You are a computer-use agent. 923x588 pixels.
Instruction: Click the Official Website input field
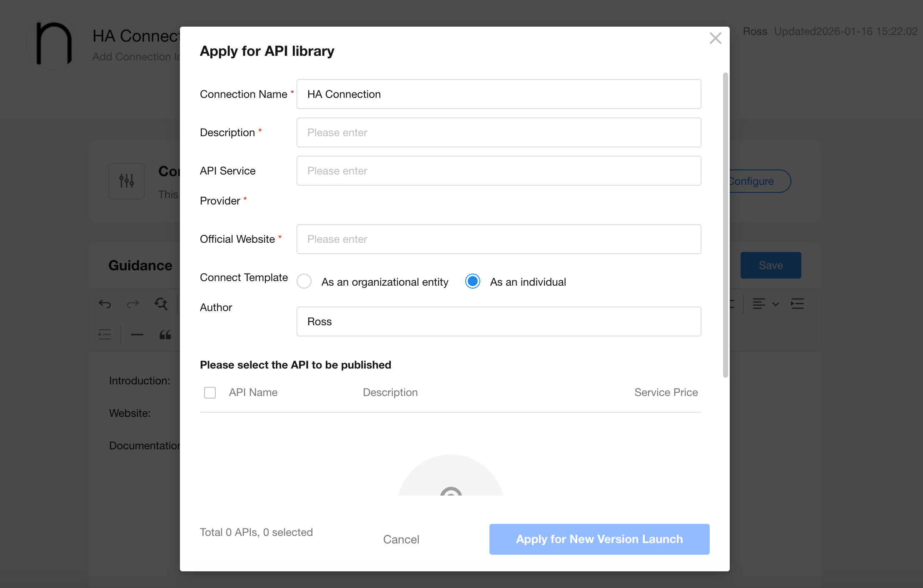tap(499, 239)
